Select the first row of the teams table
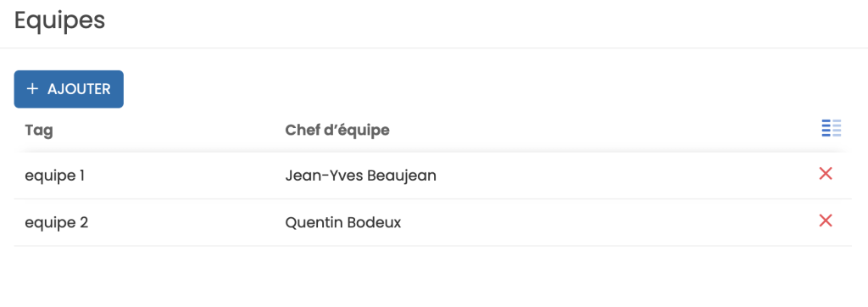Screen dimensions: 868x307 coord(433,176)
